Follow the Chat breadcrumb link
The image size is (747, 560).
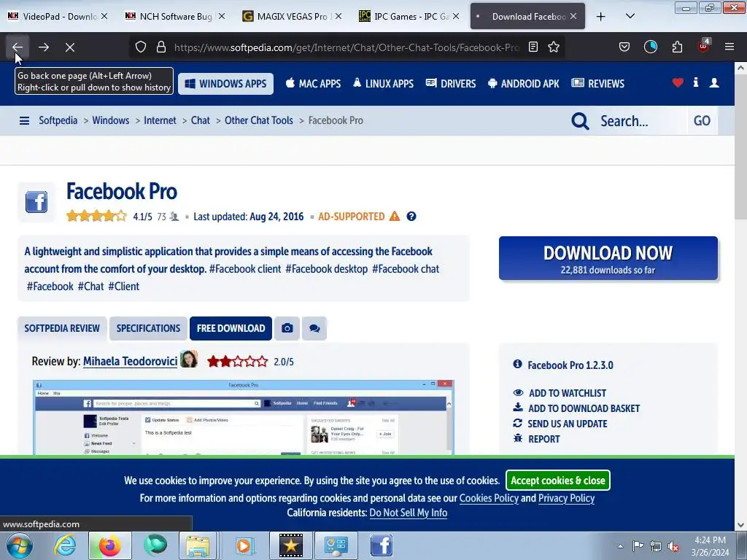[x=200, y=120]
